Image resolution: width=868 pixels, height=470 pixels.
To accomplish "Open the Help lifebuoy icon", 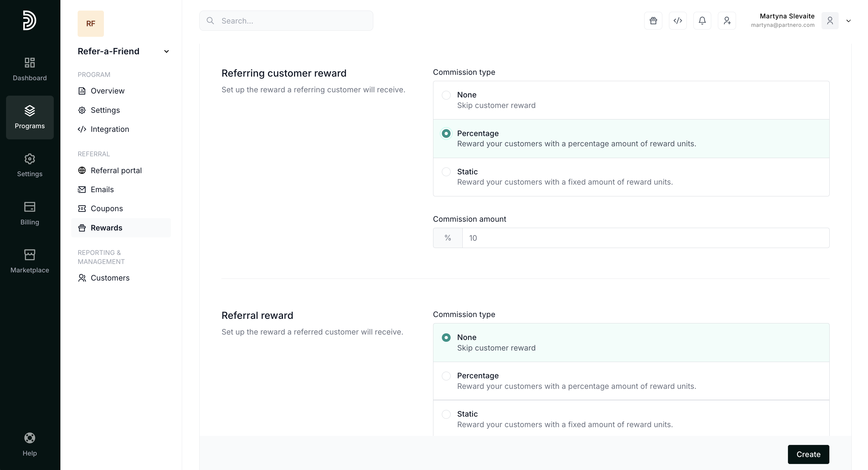I will (x=30, y=438).
